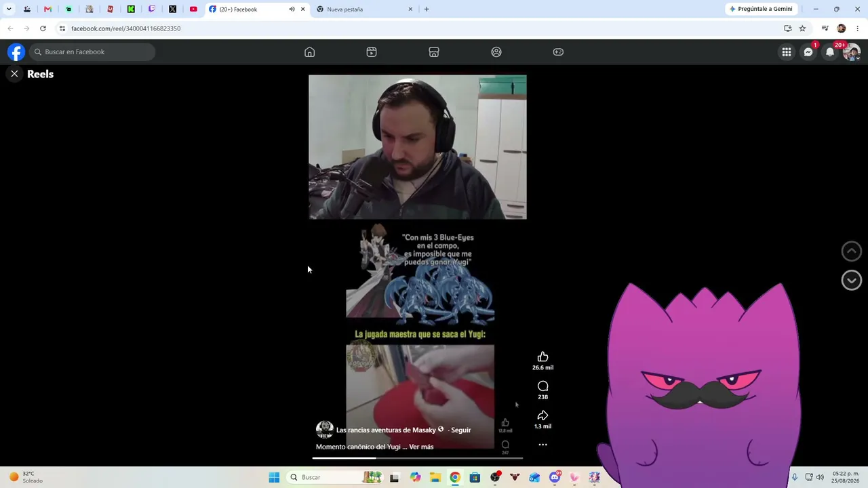
Task: Open the clock and date panel
Action: pos(846,477)
